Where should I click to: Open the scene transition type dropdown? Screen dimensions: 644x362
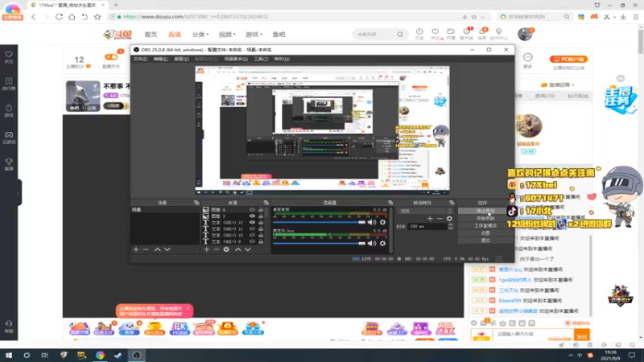(x=426, y=211)
